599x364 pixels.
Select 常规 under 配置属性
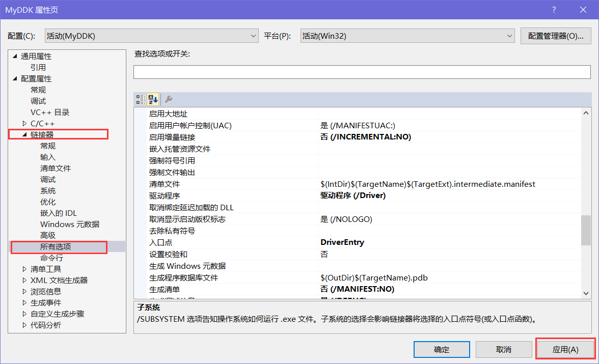pyautogui.click(x=38, y=90)
